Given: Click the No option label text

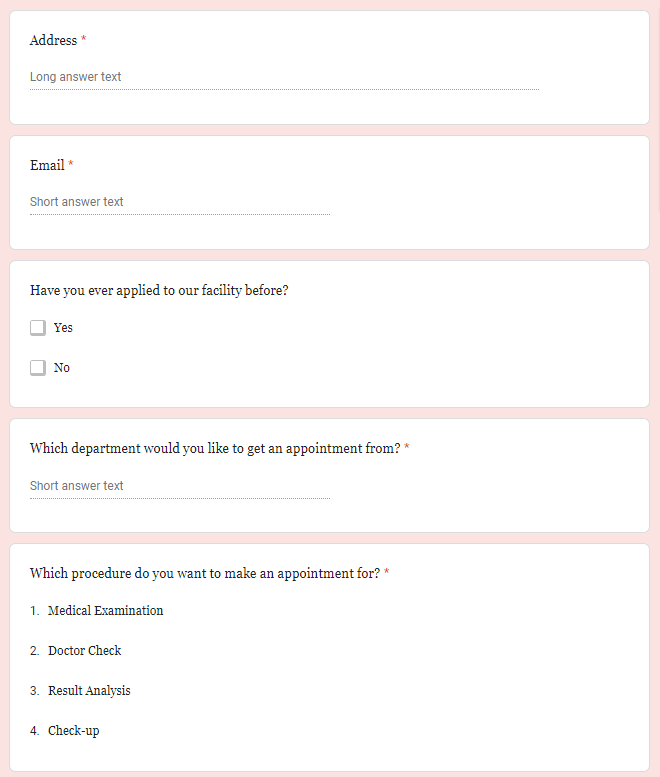Looking at the screenshot, I should (x=62, y=368).
